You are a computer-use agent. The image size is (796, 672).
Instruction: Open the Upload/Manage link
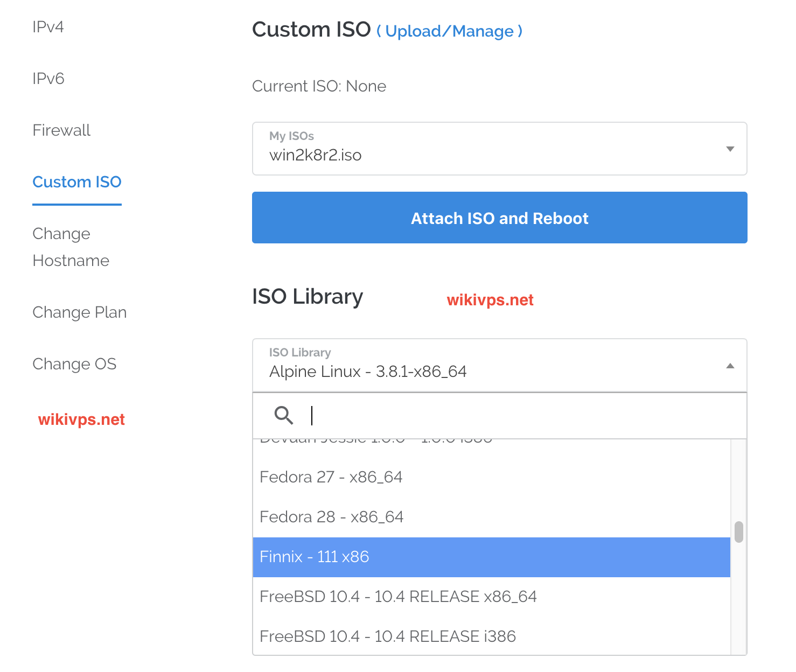coord(449,31)
